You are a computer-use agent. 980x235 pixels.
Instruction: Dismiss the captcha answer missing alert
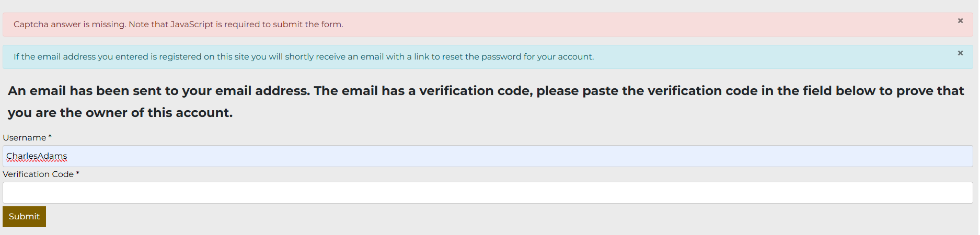click(x=960, y=21)
